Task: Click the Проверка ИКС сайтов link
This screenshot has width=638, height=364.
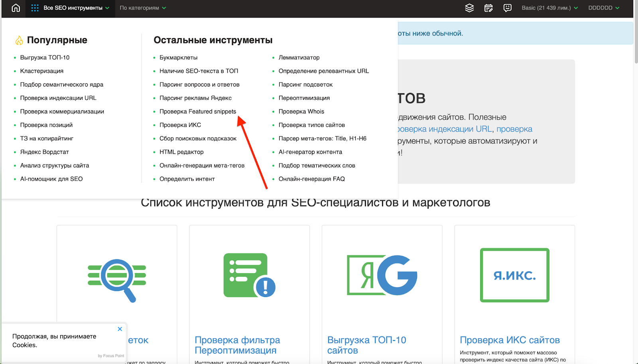Action: [510, 340]
